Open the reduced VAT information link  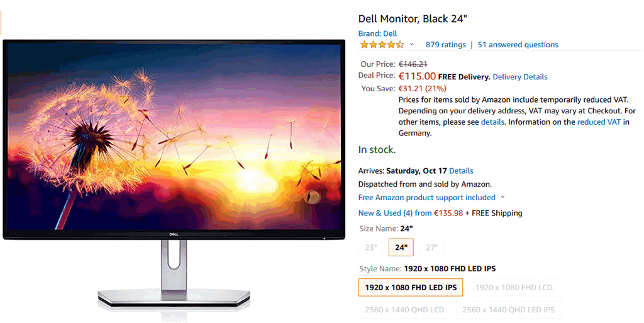coord(599,122)
